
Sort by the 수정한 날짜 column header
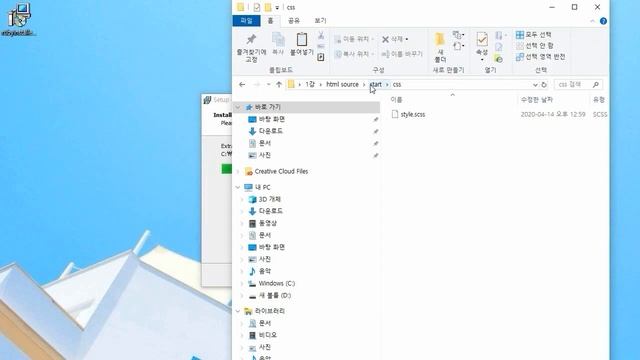pyautogui.click(x=536, y=100)
